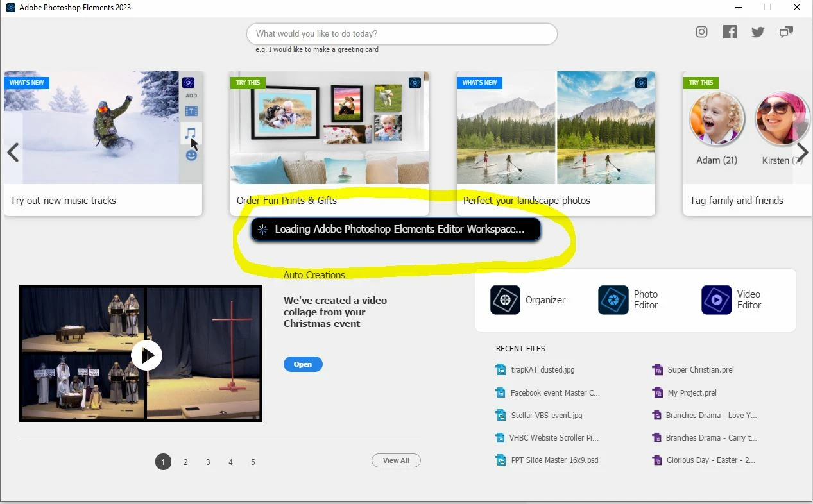Image resolution: width=813 pixels, height=504 pixels.
Task: Open recent file VHBC Website Scroller Pi...
Action: (x=554, y=437)
